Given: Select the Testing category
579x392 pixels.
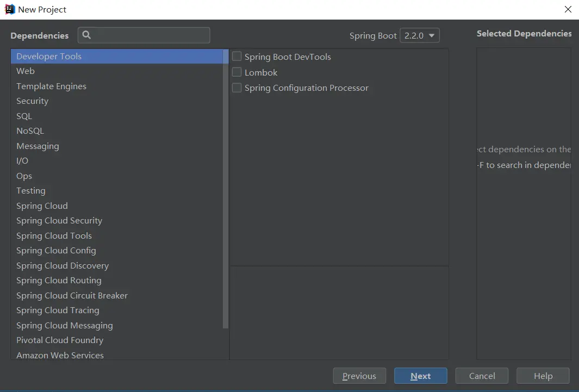Looking at the screenshot, I should click(117, 190).
